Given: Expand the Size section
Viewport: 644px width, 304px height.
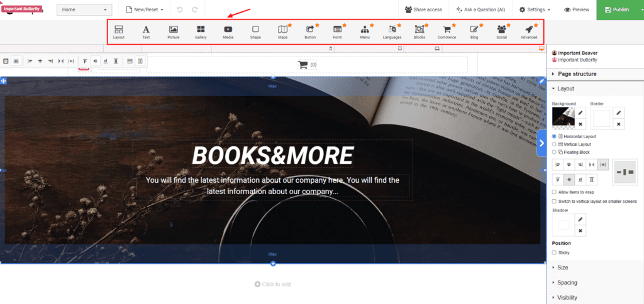Looking at the screenshot, I should pyautogui.click(x=595, y=268).
